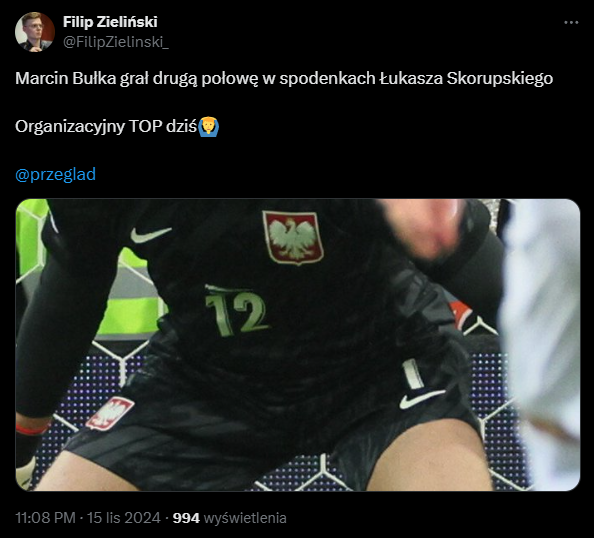Click the date 15 lis 2024
The height and width of the screenshot is (538, 594).
point(124,518)
